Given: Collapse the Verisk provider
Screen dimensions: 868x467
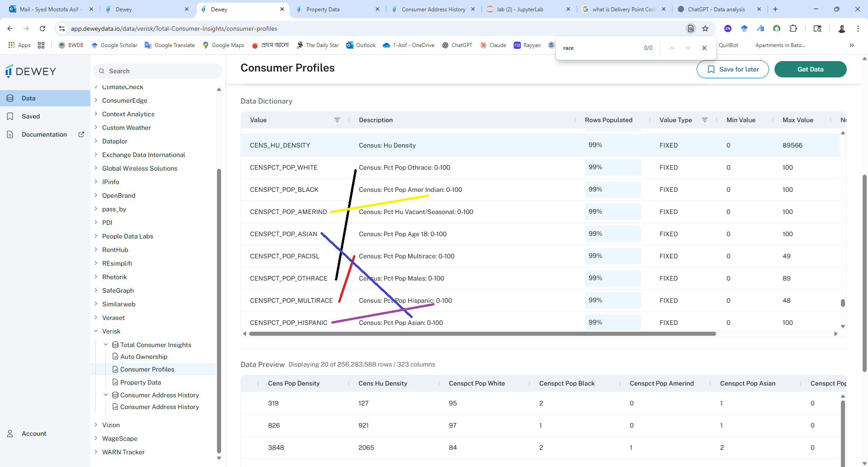Looking at the screenshot, I should pyautogui.click(x=96, y=331).
